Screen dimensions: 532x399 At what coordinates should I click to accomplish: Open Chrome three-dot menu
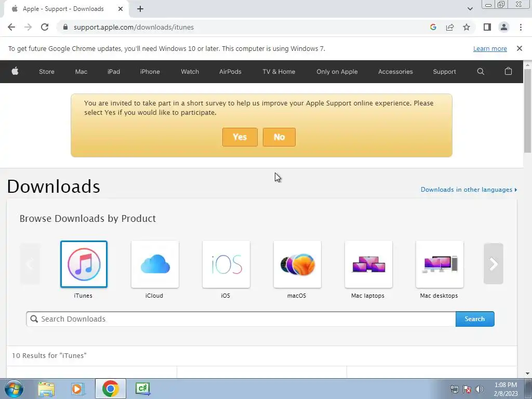521,27
